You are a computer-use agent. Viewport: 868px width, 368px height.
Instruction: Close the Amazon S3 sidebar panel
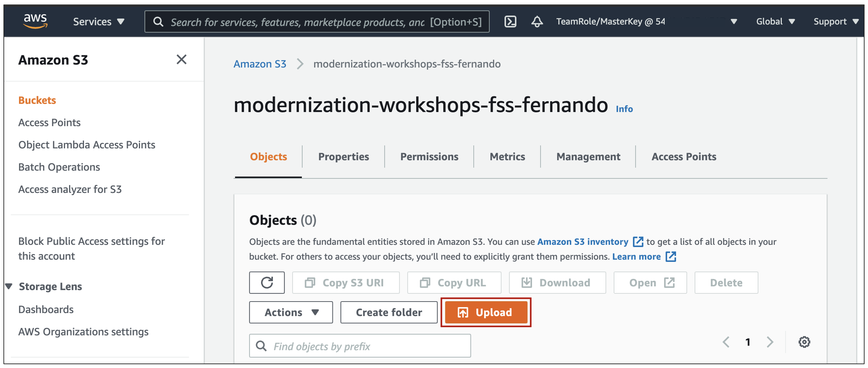182,59
